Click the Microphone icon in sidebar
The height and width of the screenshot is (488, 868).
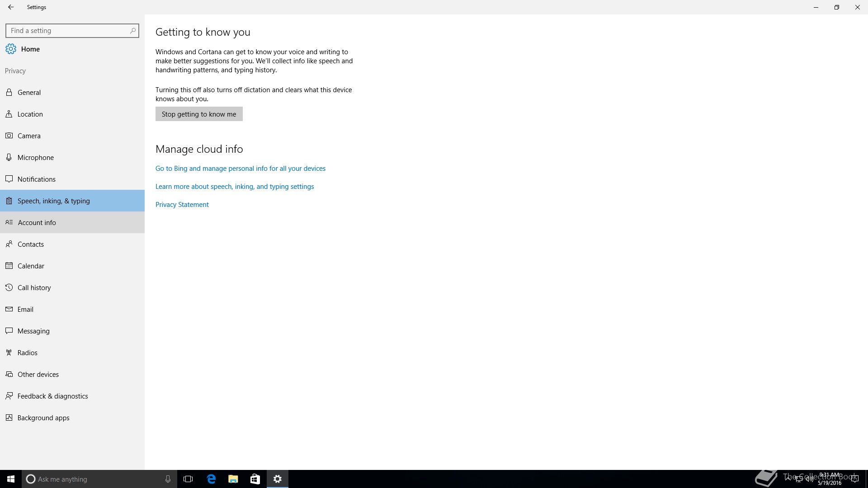click(9, 157)
